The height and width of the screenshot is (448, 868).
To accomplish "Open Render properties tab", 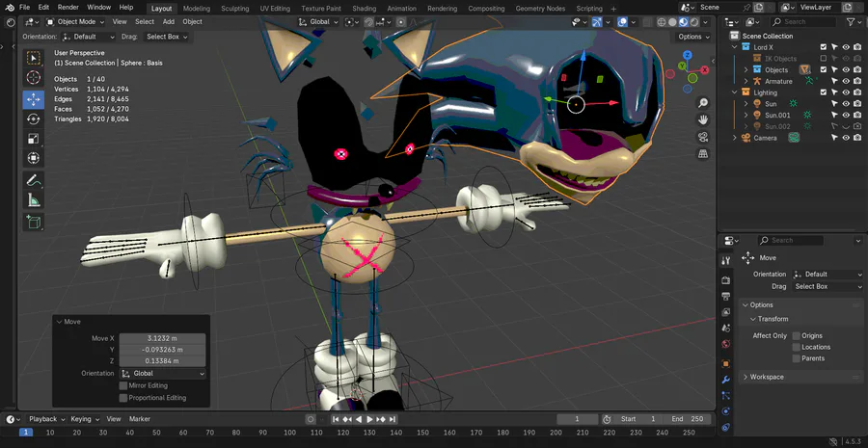I will (726, 280).
